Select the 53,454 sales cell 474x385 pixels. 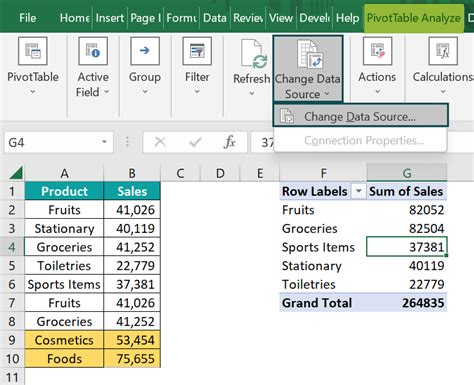[132, 340]
